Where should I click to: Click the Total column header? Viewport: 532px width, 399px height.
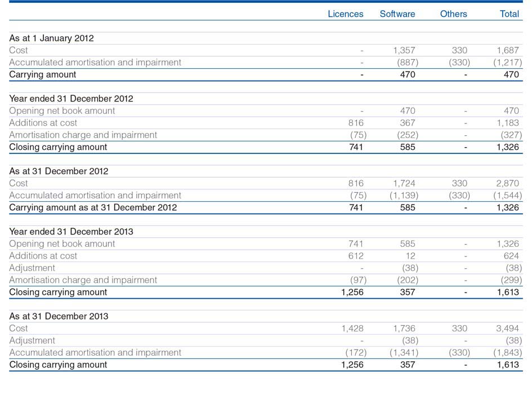tap(509, 14)
